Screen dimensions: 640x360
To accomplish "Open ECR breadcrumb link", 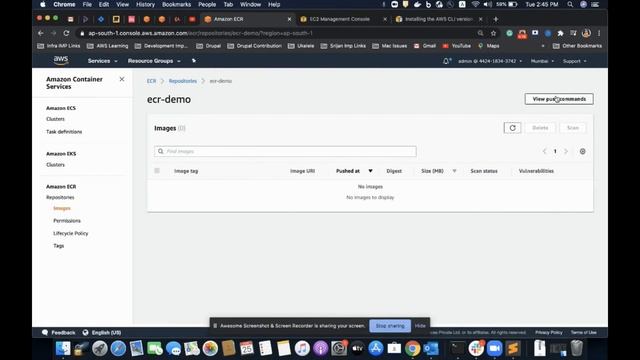I will click(x=151, y=81).
